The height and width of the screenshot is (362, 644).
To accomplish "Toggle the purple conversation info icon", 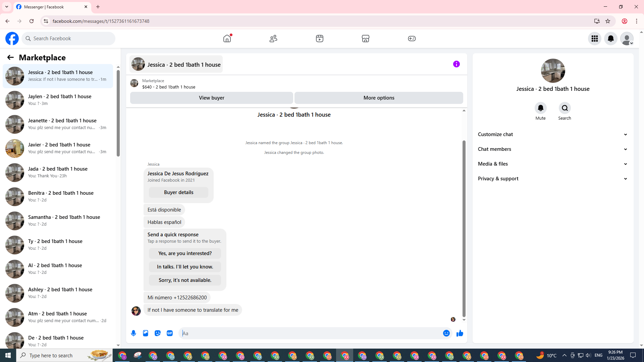I will click(456, 64).
